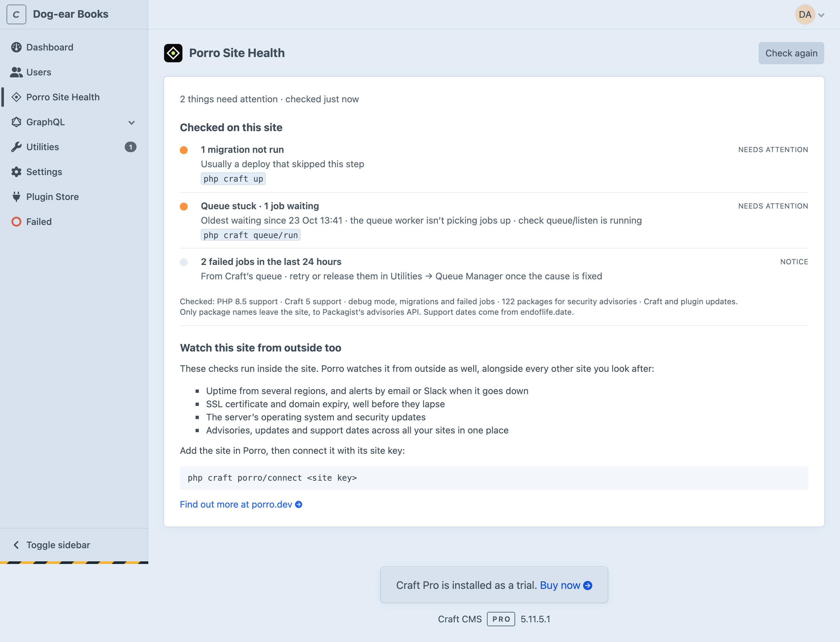Click the pale dot beside failed jobs notice
This screenshot has width=840, height=642.
tap(184, 263)
